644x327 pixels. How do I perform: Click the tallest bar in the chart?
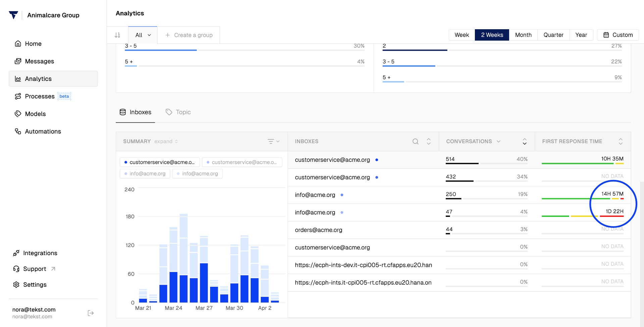pos(184,258)
